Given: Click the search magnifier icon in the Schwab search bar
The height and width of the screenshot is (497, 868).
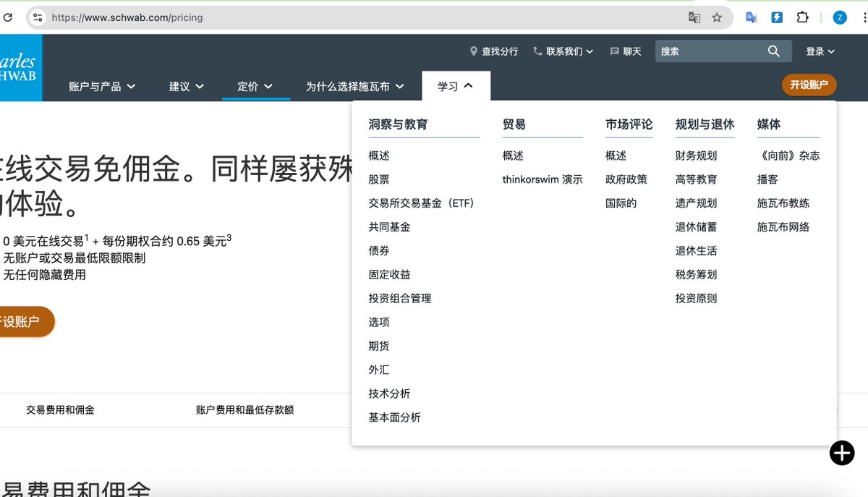Looking at the screenshot, I should click(x=773, y=51).
